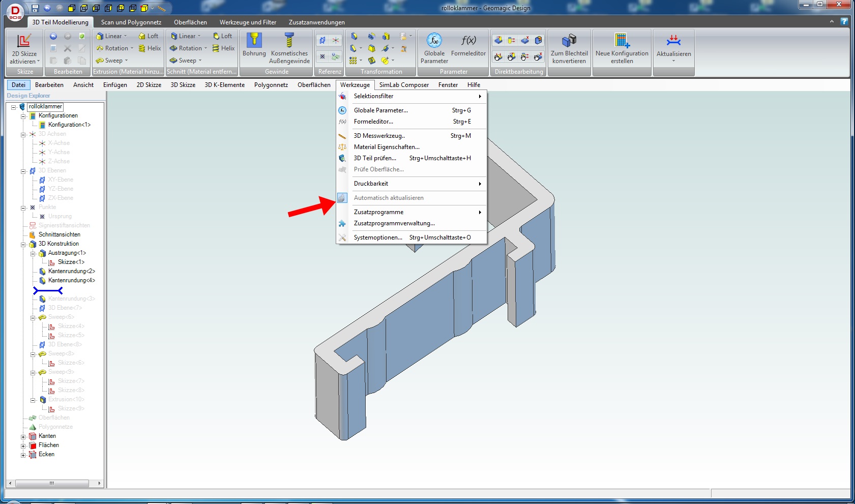This screenshot has width=855, height=504.
Task: Open the Hilfe menu
Action: [x=474, y=85]
